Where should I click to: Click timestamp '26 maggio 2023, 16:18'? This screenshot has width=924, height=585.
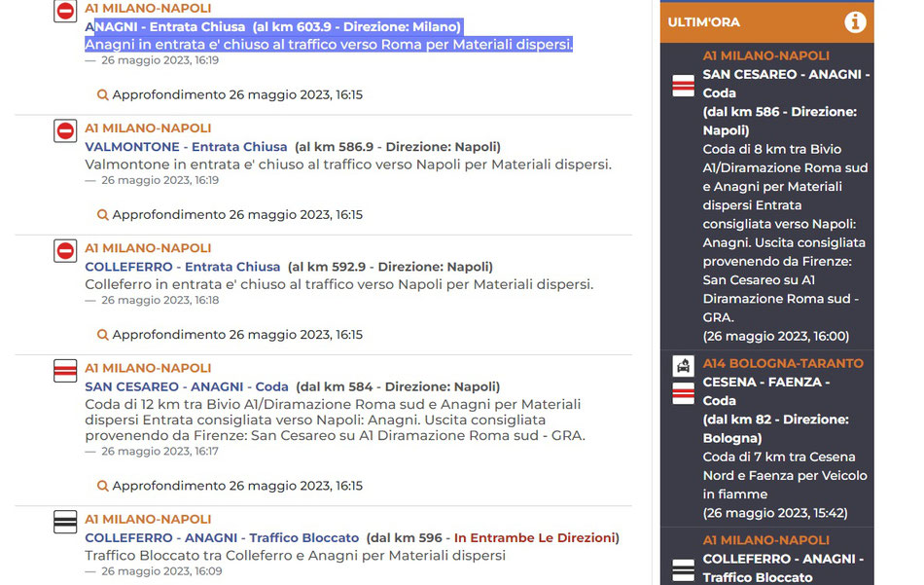pyautogui.click(x=160, y=300)
